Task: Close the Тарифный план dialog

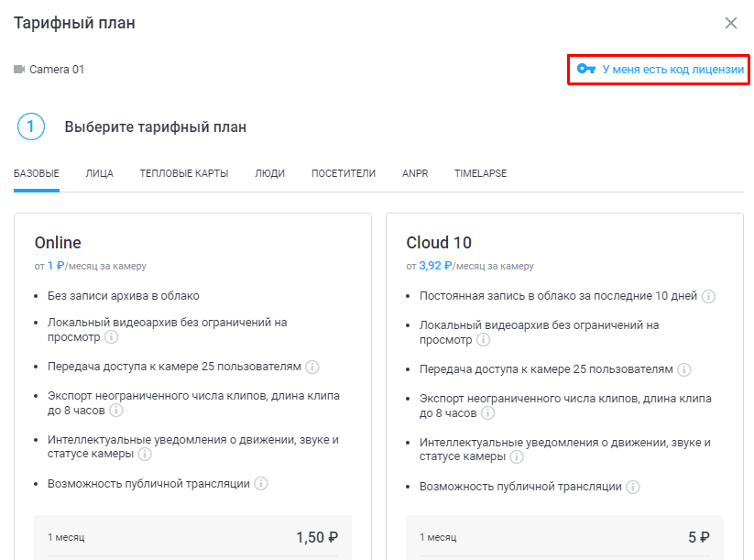Action: 731,23
